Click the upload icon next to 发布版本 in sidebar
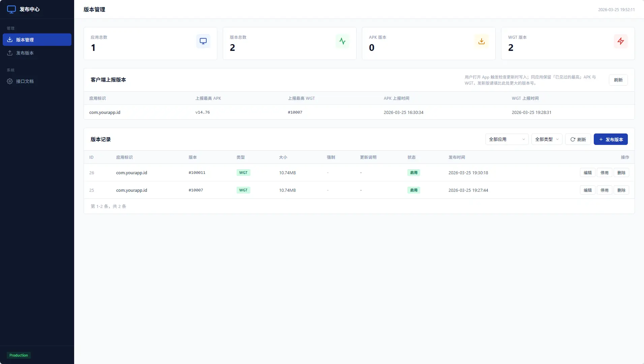The image size is (644, 364). pyautogui.click(x=10, y=53)
